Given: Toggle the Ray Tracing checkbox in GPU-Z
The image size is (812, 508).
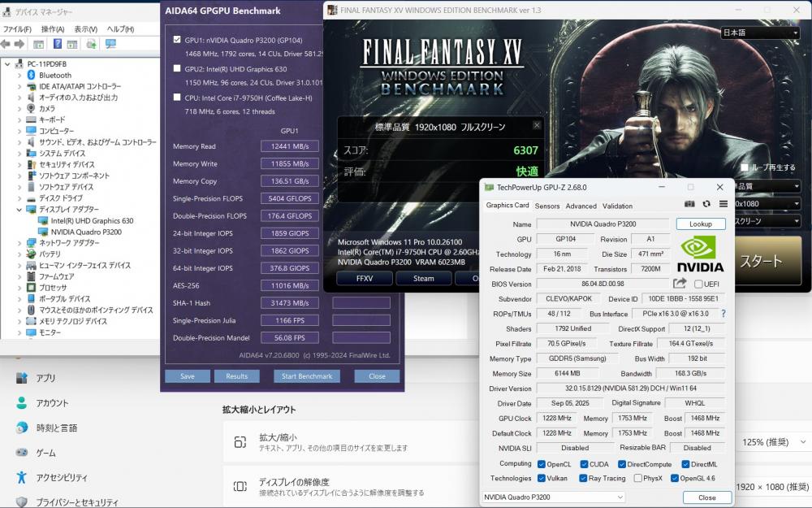Looking at the screenshot, I should point(583,479).
